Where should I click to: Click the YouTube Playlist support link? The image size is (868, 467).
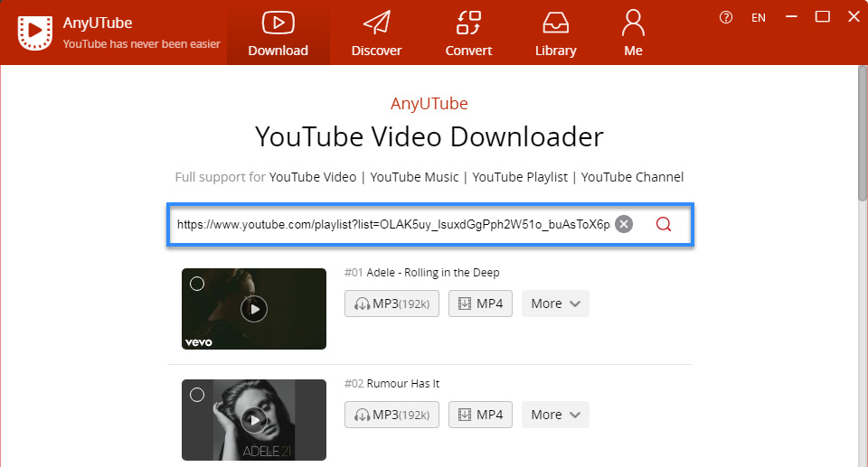tap(520, 177)
